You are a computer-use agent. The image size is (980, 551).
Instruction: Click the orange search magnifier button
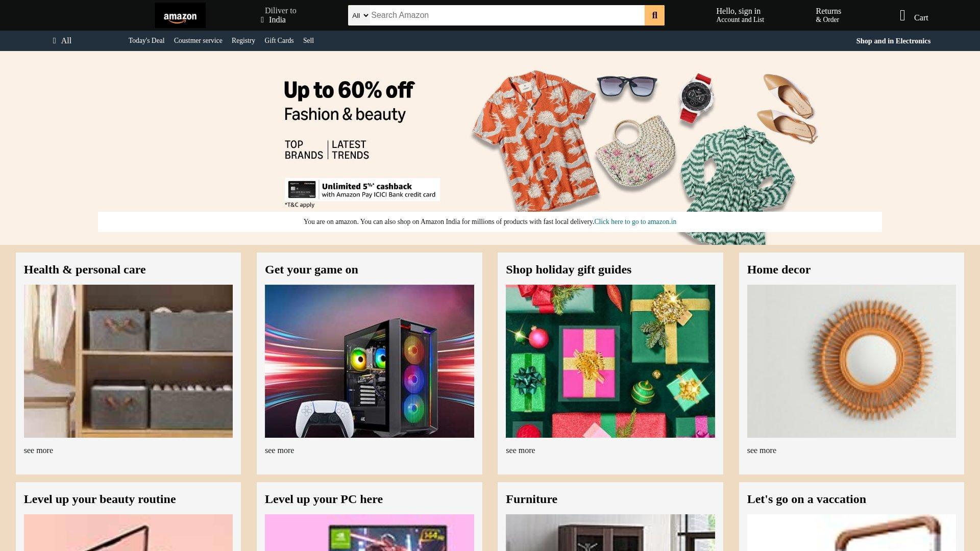pyautogui.click(x=654, y=15)
